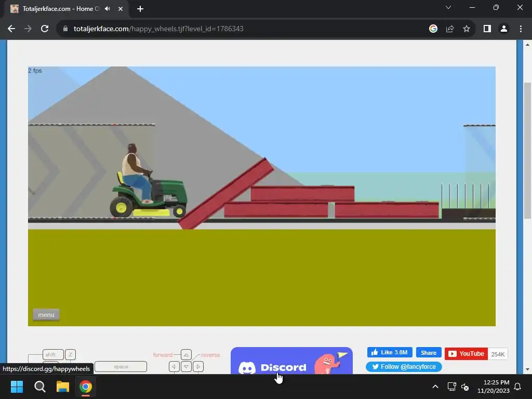
Task: Click the page vertical scrollbar thumb
Action: (528, 151)
